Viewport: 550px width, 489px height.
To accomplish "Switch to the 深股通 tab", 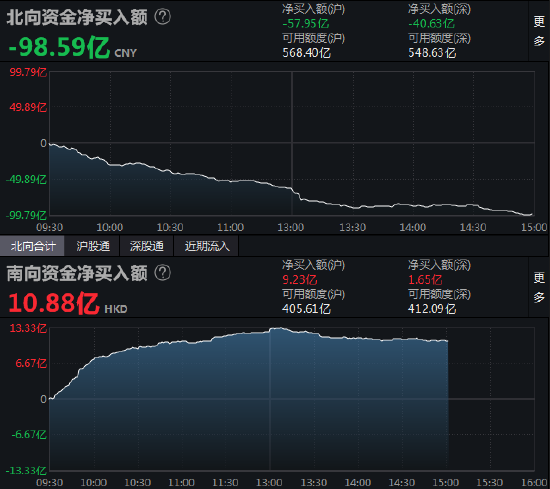I will coord(147,246).
